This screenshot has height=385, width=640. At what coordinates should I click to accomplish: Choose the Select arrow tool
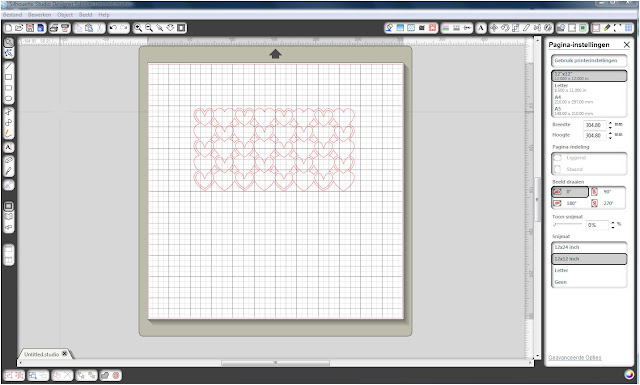9,42
